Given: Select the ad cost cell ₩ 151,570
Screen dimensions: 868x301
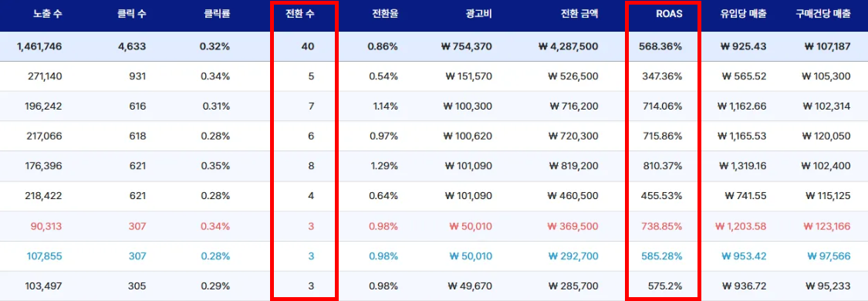Looking at the screenshot, I should [x=468, y=76].
